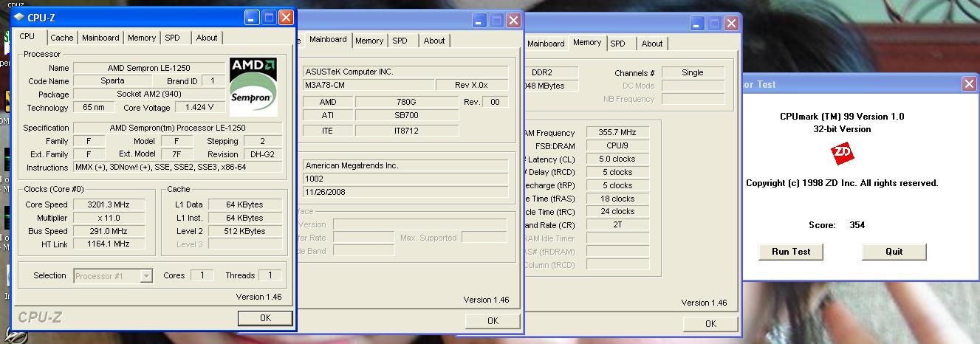Click the sensor value IT8712
Viewport: 980px width, 344px height.
click(x=407, y=131)
